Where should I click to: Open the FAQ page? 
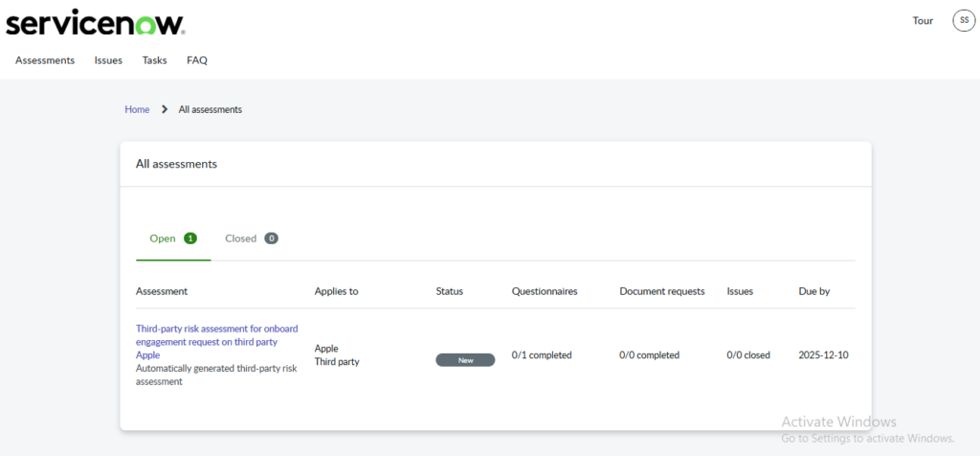point(197,60)
